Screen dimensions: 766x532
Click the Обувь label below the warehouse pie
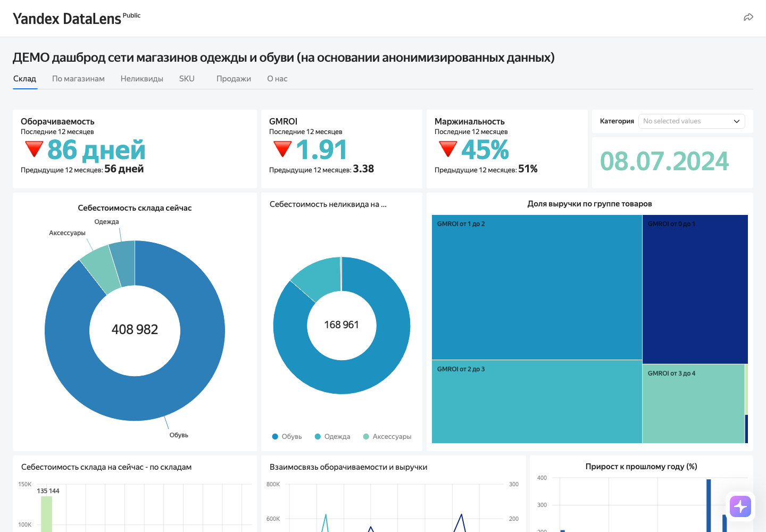click(179, 435)
